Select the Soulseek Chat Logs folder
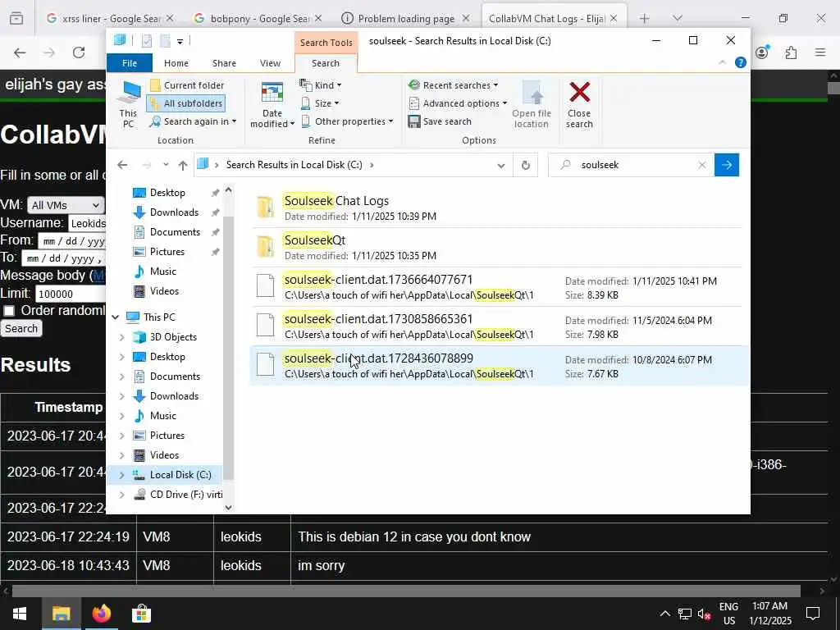Image resolution: width=840 pixels, height=630 pixels. point(498,208)
